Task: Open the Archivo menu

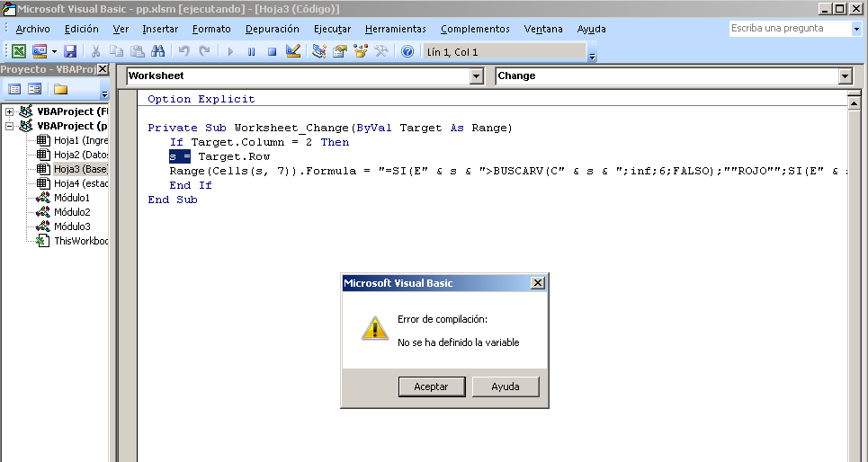Action: (32, 29)
